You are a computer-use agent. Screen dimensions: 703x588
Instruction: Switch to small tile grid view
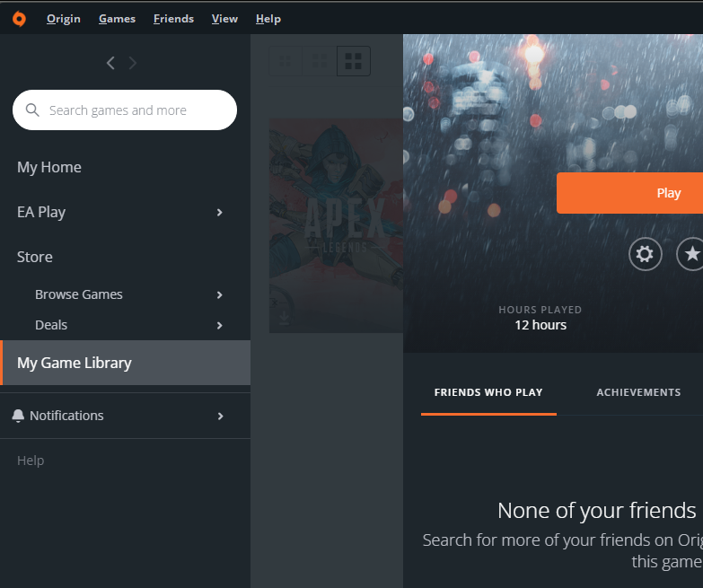[x=286, y=61]
